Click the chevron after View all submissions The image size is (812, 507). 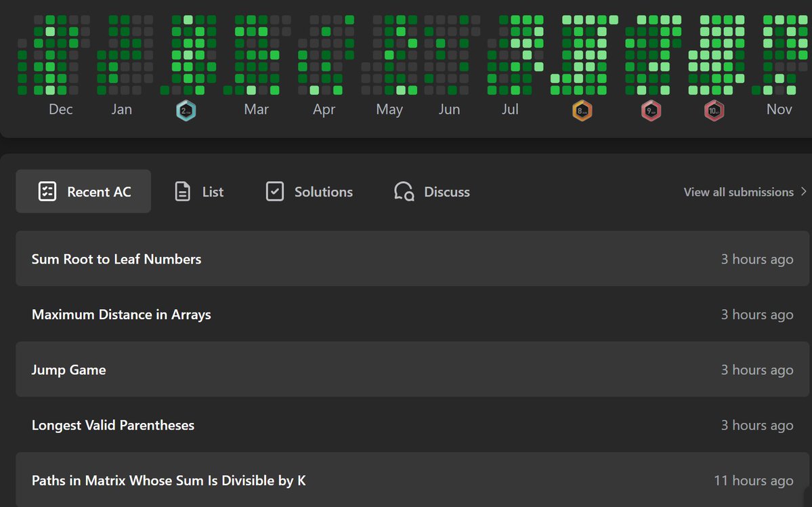tap(803, 192)
